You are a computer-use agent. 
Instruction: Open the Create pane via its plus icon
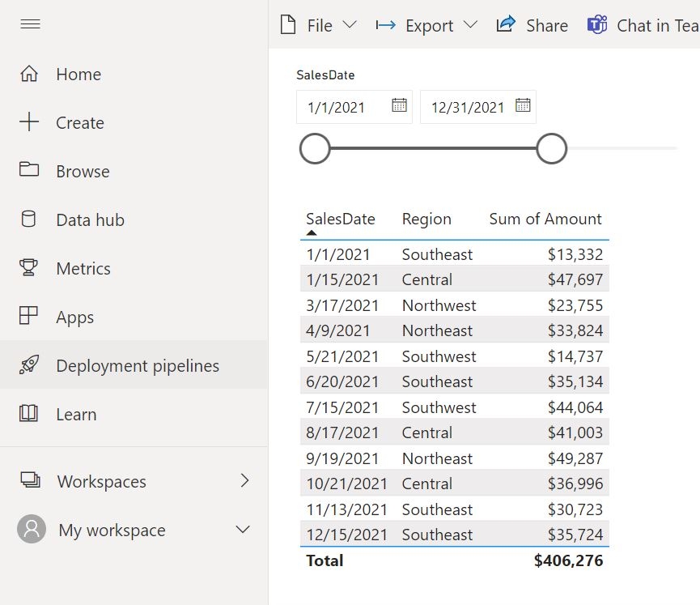[31, 122]
